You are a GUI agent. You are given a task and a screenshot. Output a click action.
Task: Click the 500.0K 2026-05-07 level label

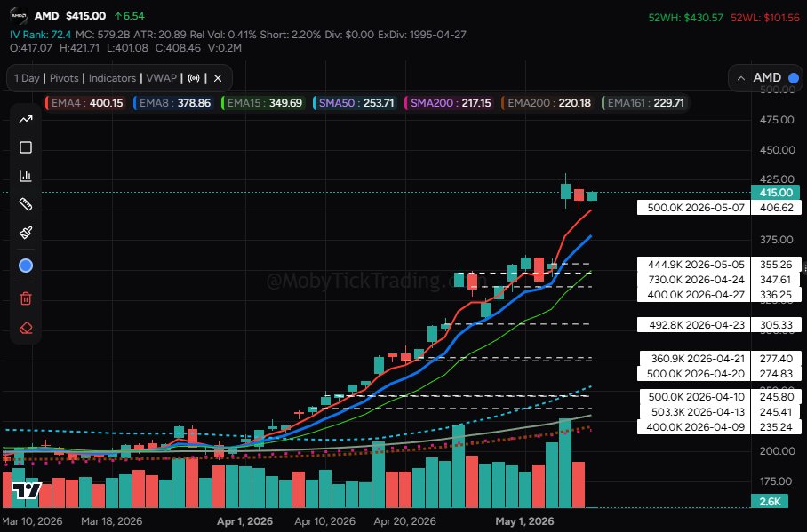pyautogui.click(x=694, y=208)
